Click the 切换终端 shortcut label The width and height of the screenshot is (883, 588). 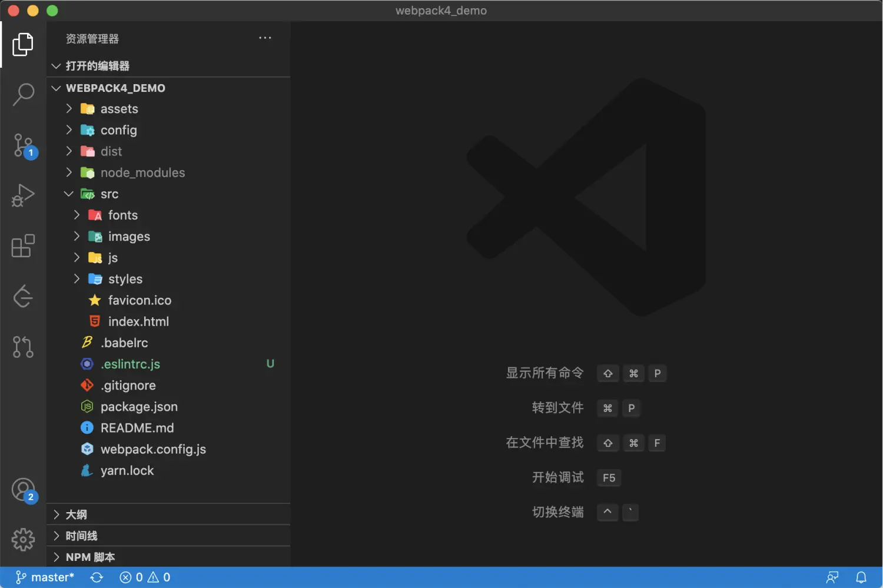point(557,512)
